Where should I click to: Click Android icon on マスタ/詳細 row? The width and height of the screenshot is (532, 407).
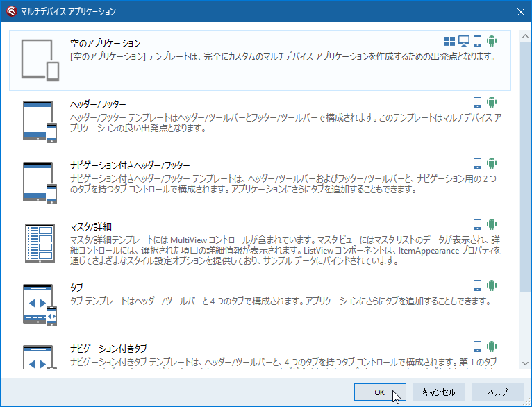click(492, 224)
